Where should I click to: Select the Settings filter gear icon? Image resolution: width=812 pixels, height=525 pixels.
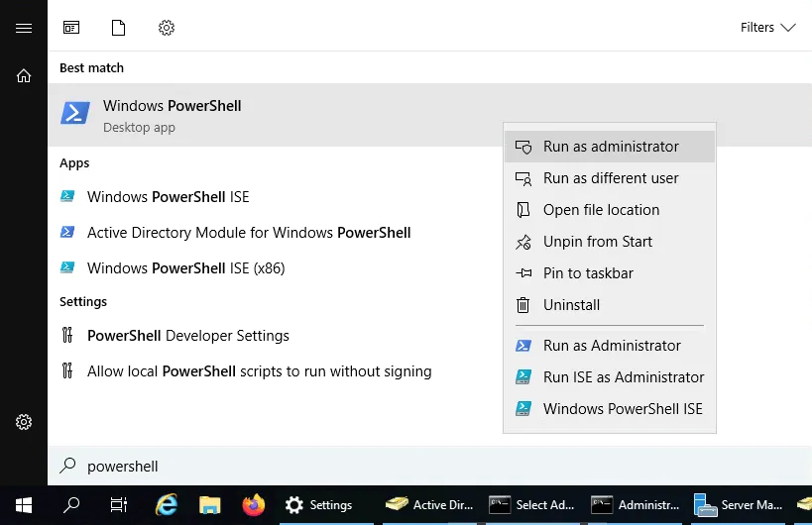click(x=167, y=28)
